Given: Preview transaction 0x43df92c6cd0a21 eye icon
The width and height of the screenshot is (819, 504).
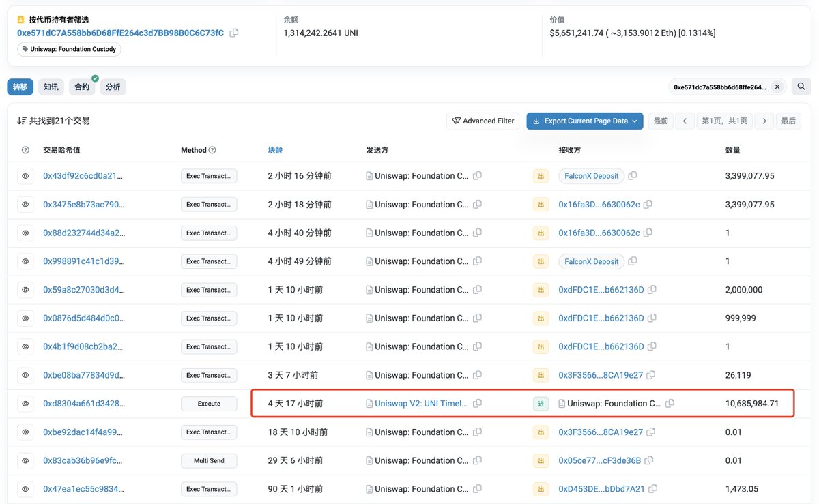Looking at the screenshot, I should click(25, 176).
